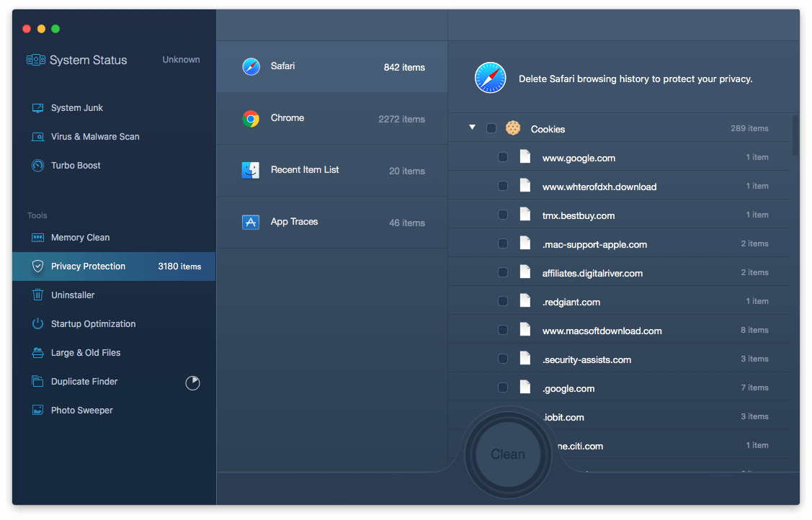Click the Memory Clean chip icon

click(x=37, y=238)
